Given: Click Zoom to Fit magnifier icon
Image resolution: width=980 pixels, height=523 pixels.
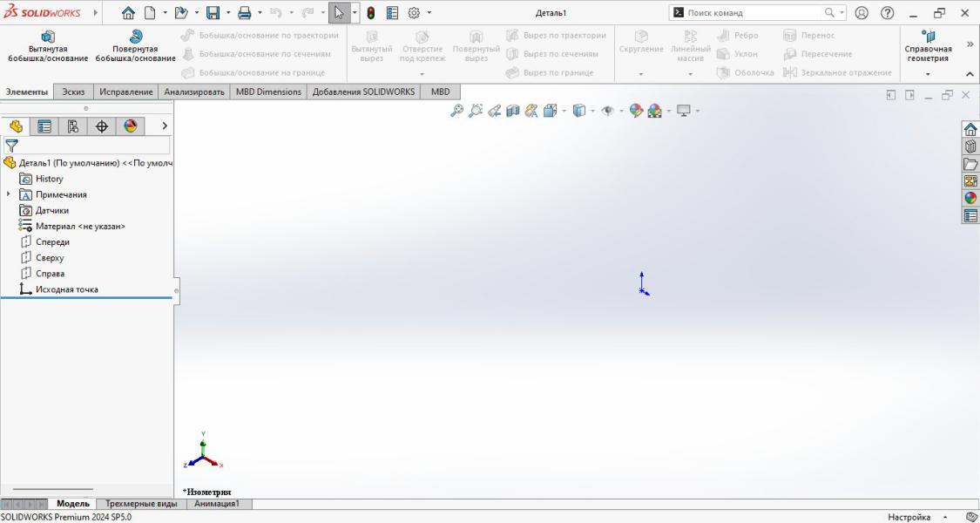Looking at the screenshot, I should coord(456,111).
